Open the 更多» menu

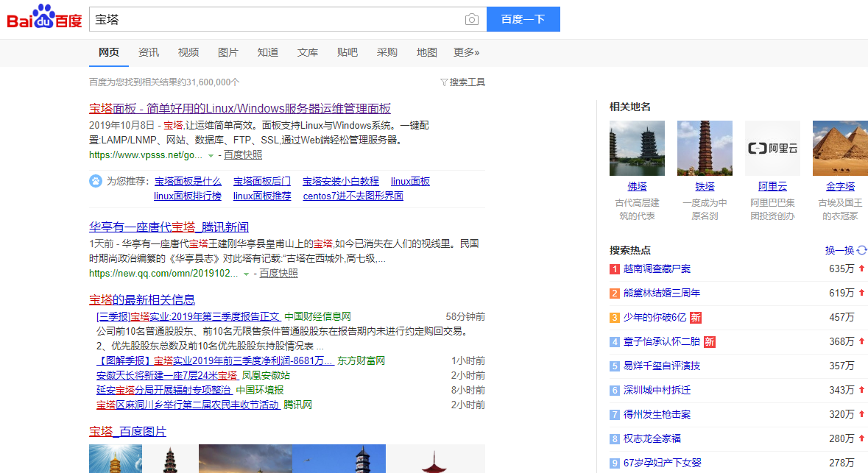point(466,52)
